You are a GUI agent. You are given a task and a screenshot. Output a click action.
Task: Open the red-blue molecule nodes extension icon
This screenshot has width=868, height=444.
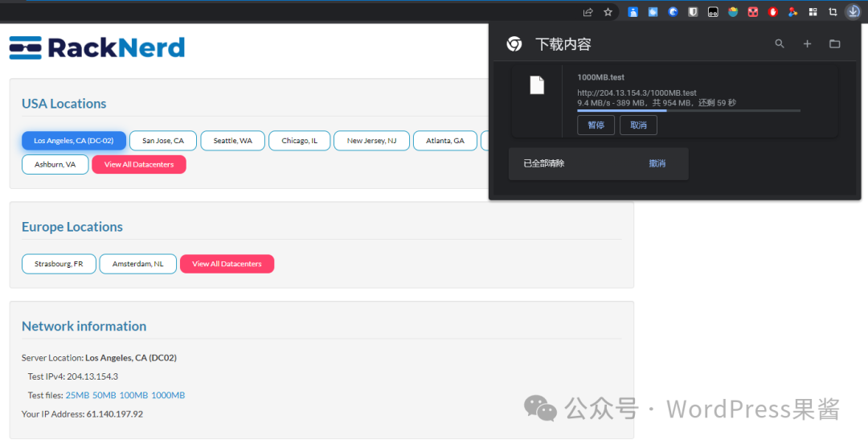[x=792, y=11]
